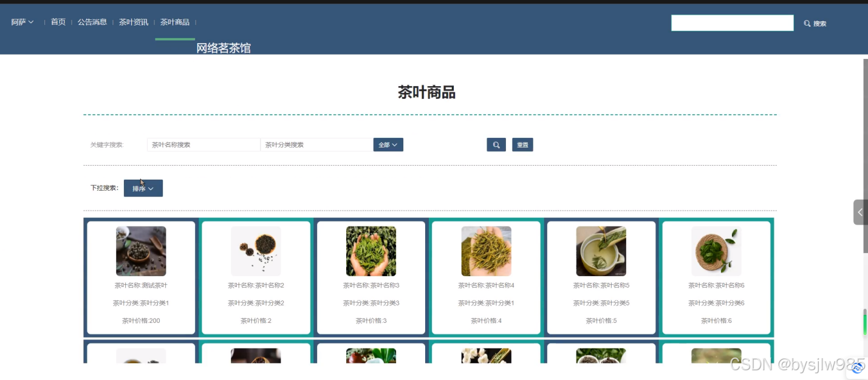Expand the side panel arrow on right edge
The height and width of the screenshot is (380, 868).
pyautogui.click(x=860, y=212)
